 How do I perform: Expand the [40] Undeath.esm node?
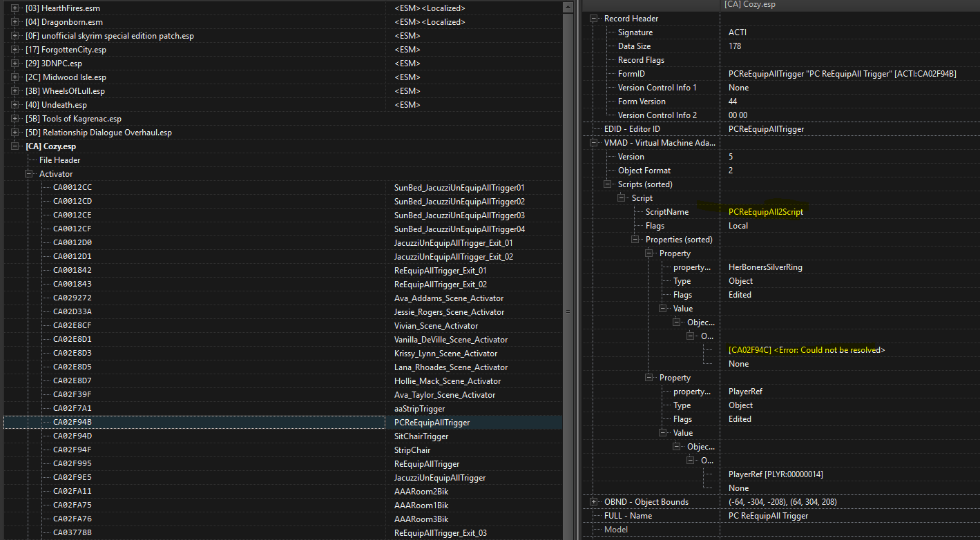(x=15, y=105)
